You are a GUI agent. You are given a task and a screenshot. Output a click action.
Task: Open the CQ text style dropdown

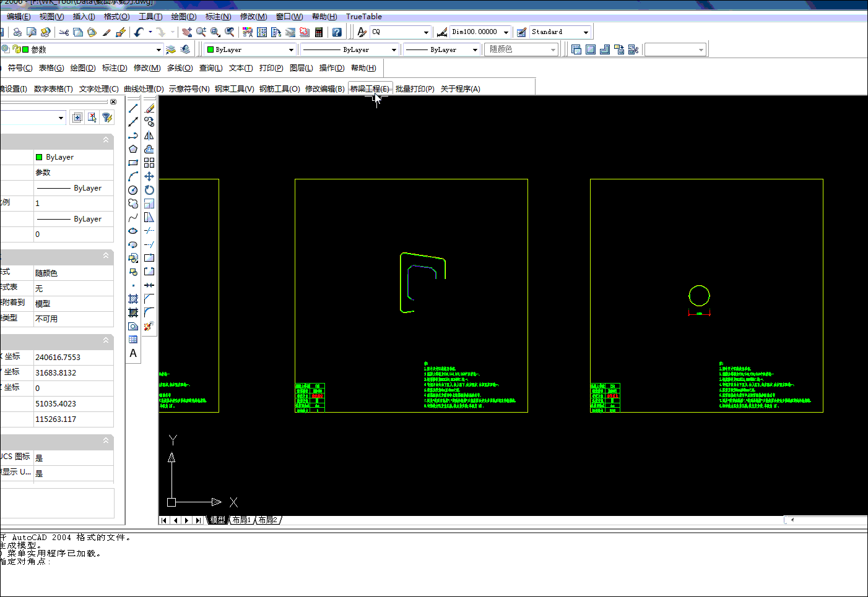(x=426, y=32)
